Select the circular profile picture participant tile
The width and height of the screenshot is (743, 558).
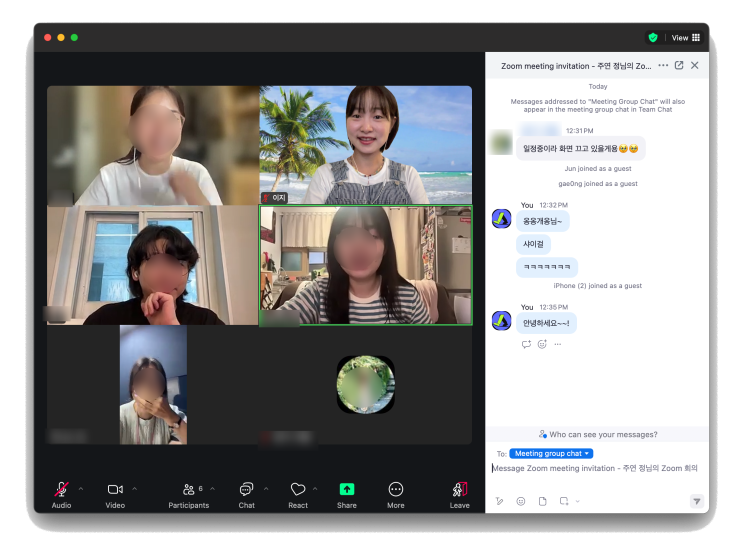click(365, 385)
